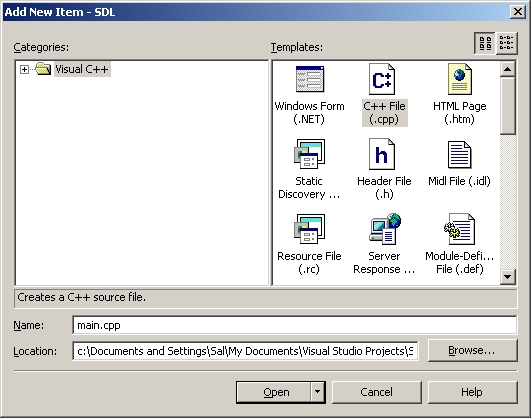Click the 'C++ File (.cpp)' label text

tap(384, 112)
